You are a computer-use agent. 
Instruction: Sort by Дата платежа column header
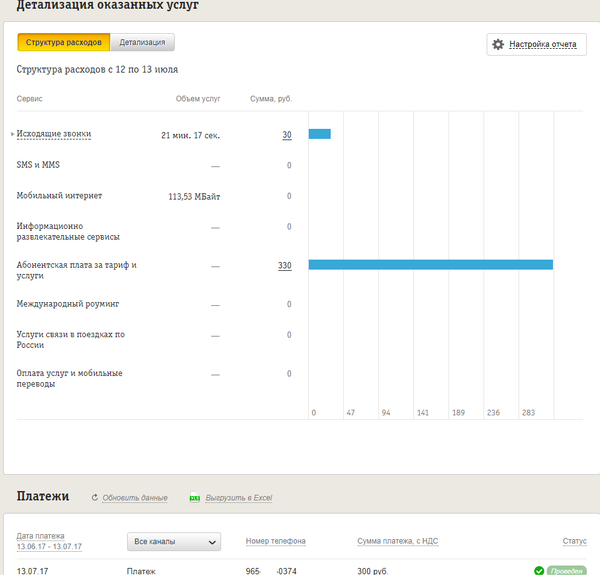click(49, 541)
